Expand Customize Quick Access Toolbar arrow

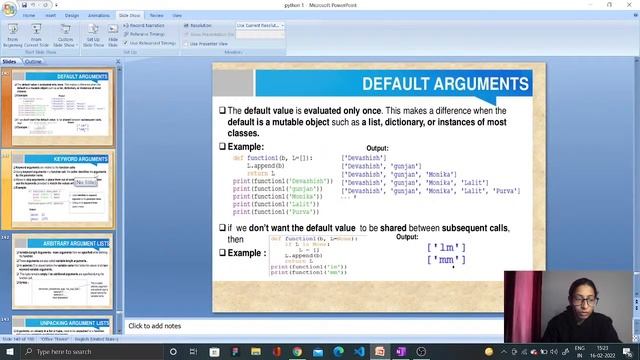pos(56,5)
